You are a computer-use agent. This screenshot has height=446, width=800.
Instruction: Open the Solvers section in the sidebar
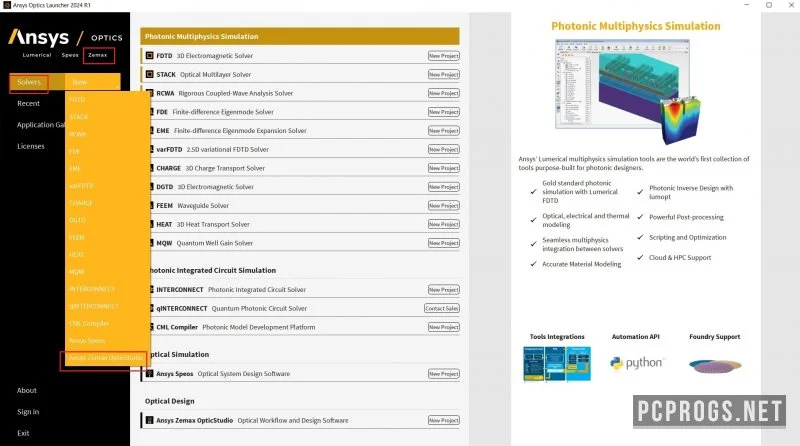[x=29, y=82]
